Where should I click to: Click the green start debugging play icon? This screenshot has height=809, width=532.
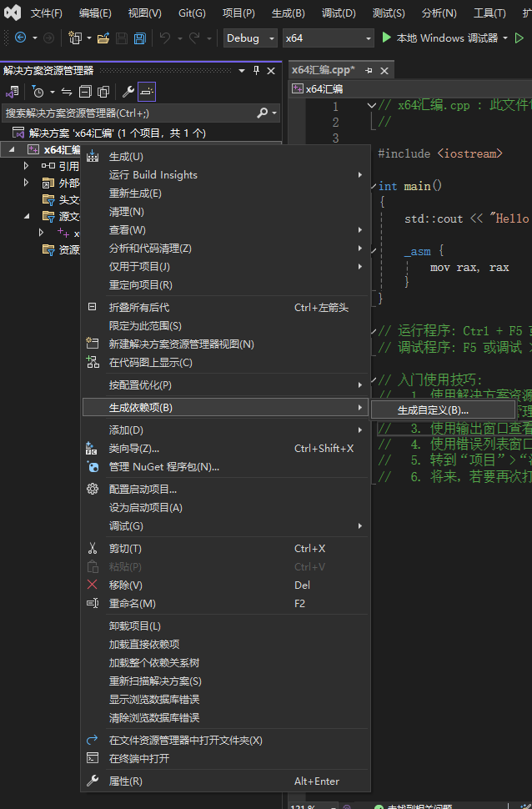[x=386, y=38]
